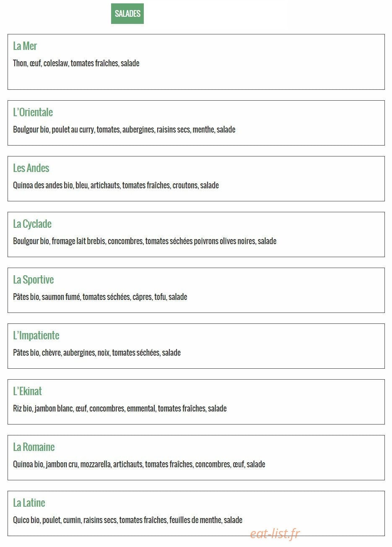392x547 pixels.
Task: Click the saumon fumé ingredients line
Action: (x=100, y=297)
